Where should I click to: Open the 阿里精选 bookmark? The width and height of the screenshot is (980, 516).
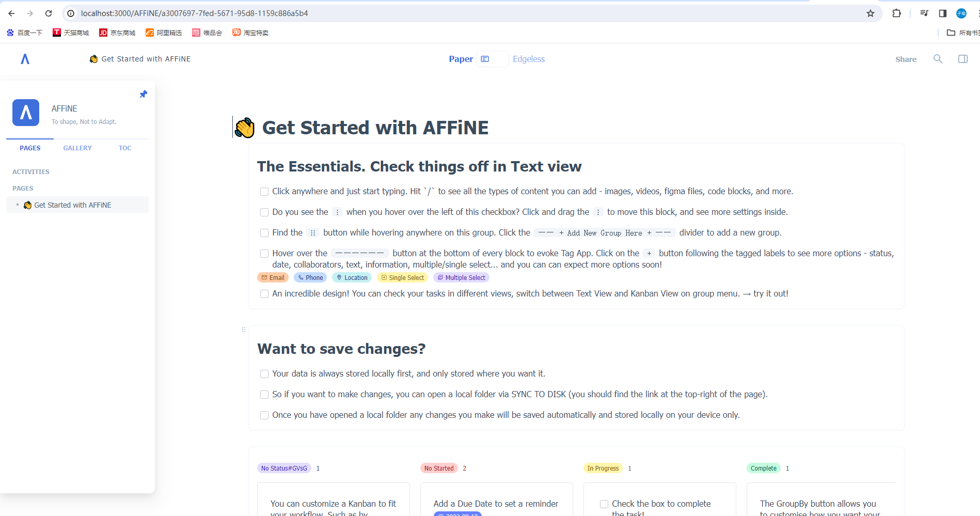[164, 33]
